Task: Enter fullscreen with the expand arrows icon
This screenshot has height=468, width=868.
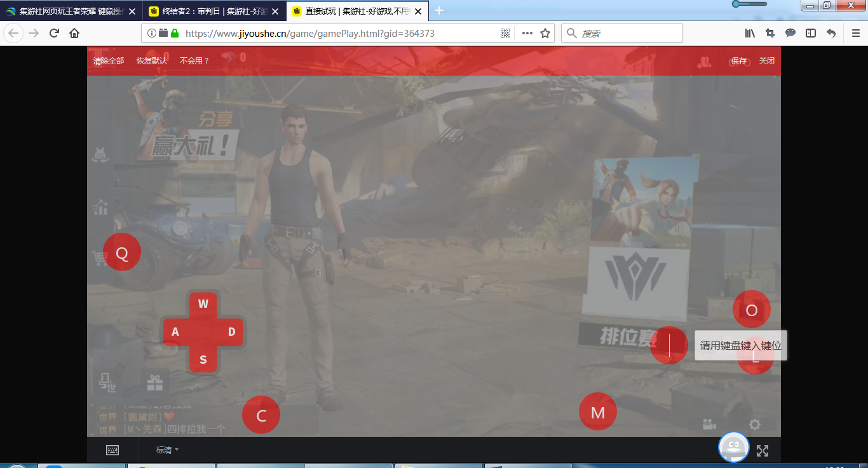Action: [x=763, y=451]
